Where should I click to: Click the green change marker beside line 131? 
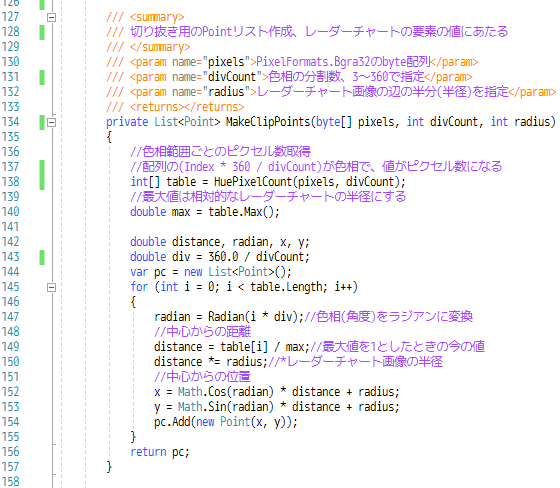[42, 77]
